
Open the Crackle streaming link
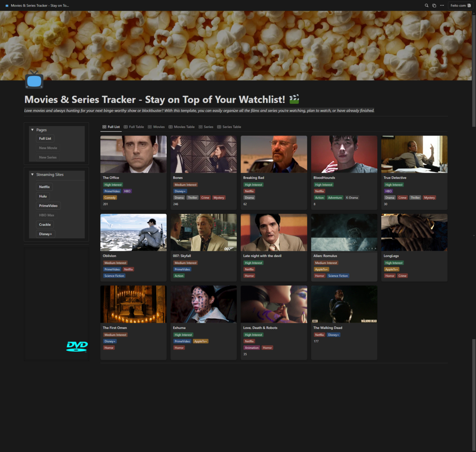coord(45,225)
